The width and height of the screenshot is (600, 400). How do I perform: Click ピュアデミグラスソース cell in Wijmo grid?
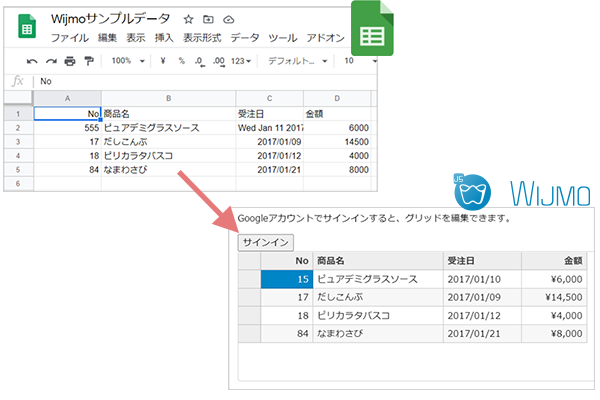(378, 279)
